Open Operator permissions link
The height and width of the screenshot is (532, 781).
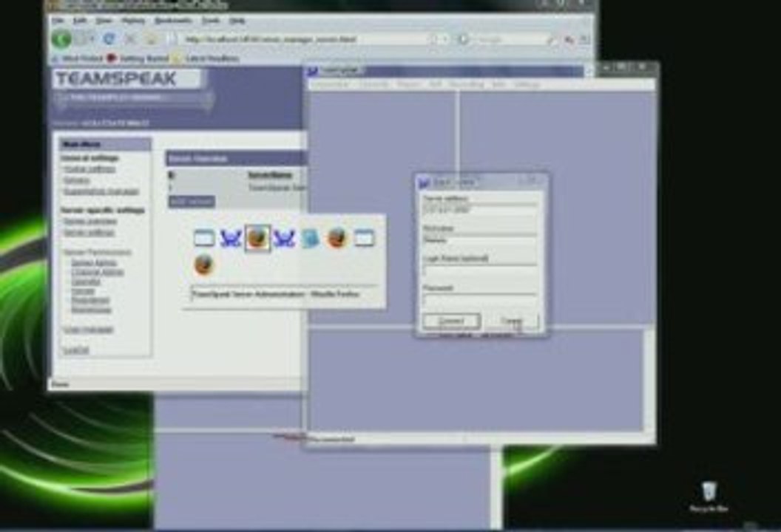tap(85, 282)
